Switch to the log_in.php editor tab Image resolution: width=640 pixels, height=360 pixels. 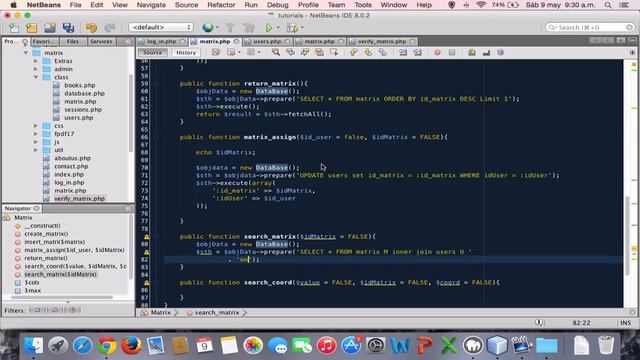pos(161,41)
